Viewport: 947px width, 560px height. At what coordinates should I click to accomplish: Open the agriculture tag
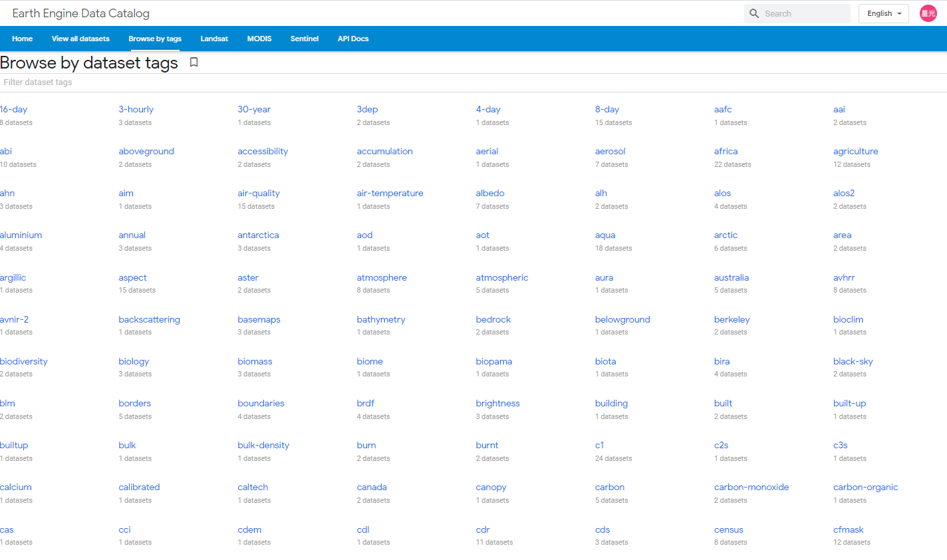[855, 151]
